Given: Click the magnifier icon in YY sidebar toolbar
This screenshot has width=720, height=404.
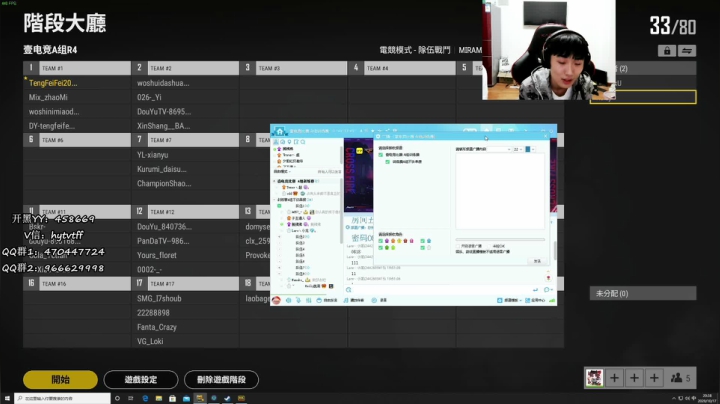Looking at the screenshot, I should [x=303, y=142].
